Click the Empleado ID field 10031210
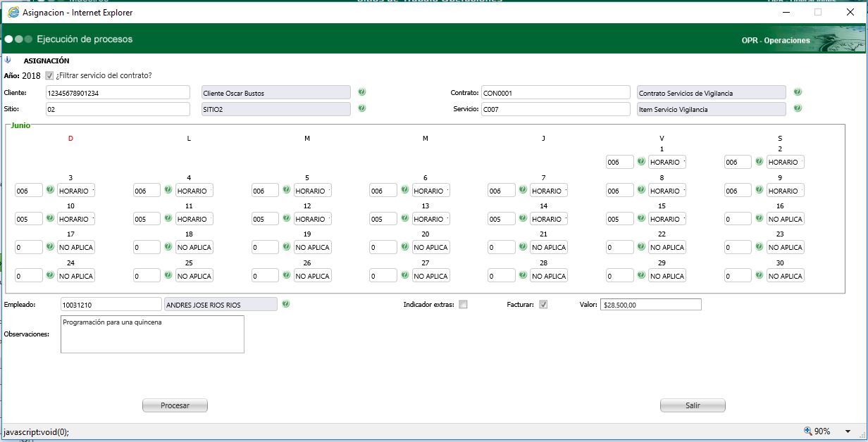This screenshot has width=868, height=442. 111,304
